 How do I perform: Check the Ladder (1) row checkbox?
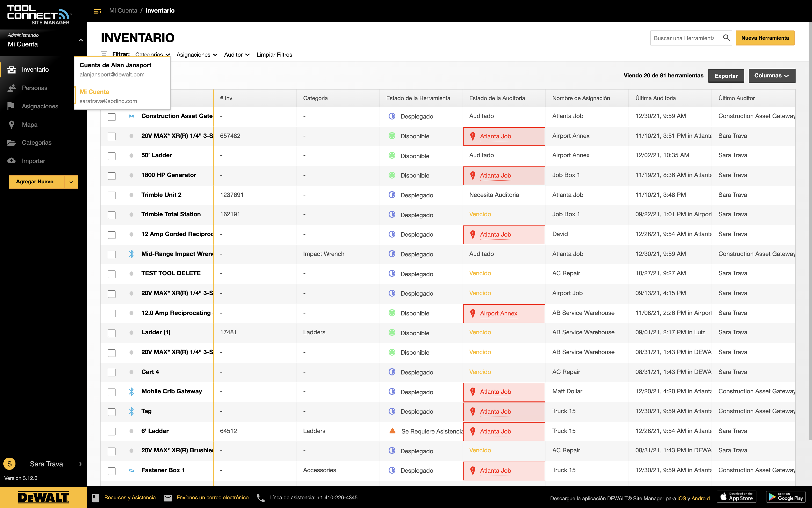point(112,333)
